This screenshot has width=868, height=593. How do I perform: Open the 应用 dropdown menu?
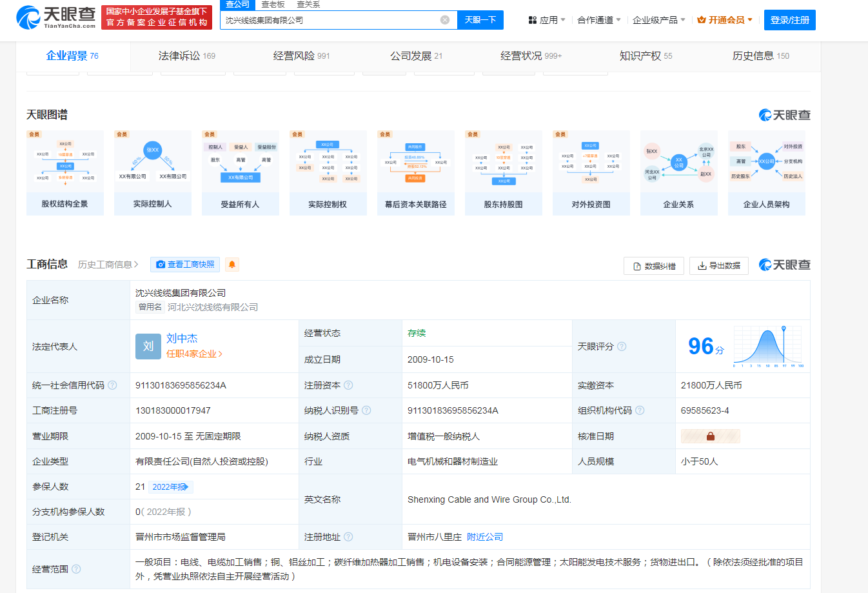pos(547,20)
